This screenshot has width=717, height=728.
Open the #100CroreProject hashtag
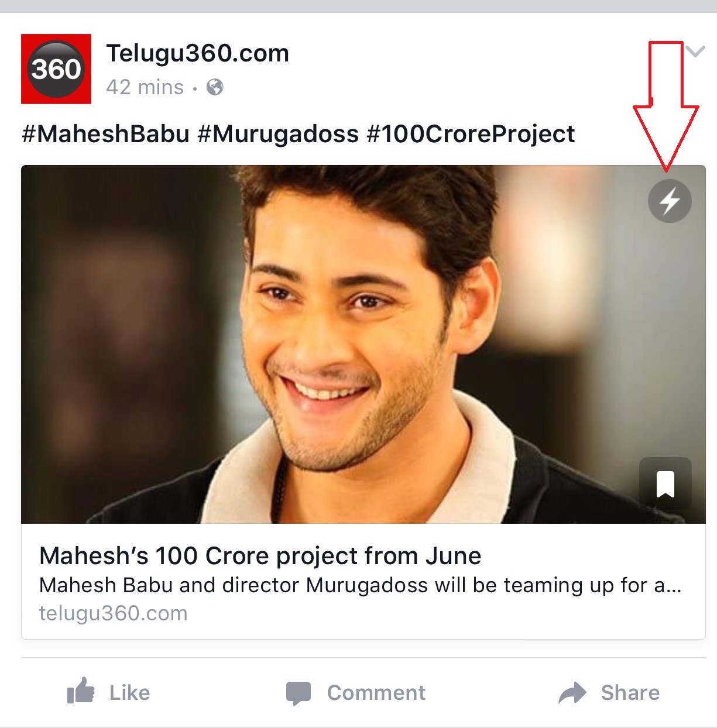pos(471,134)
